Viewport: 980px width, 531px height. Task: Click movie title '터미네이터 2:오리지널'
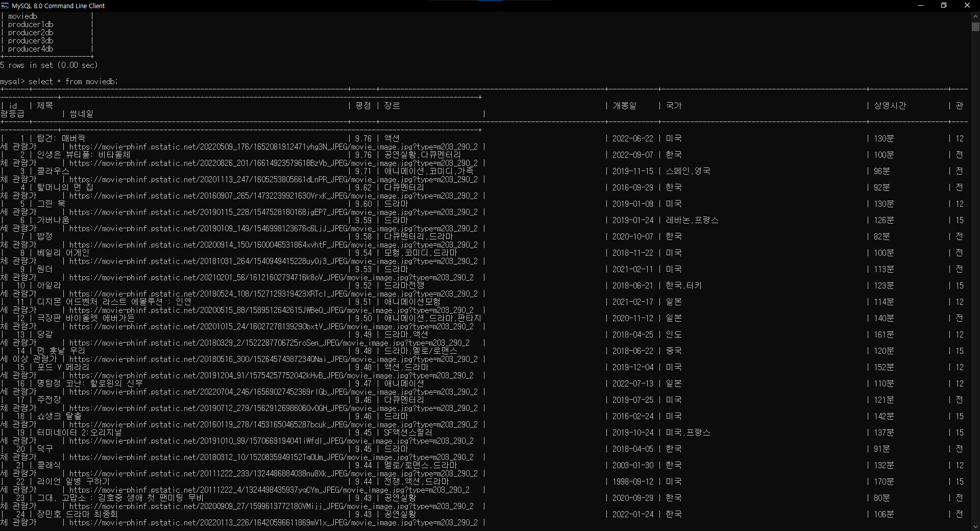point(80,432)
